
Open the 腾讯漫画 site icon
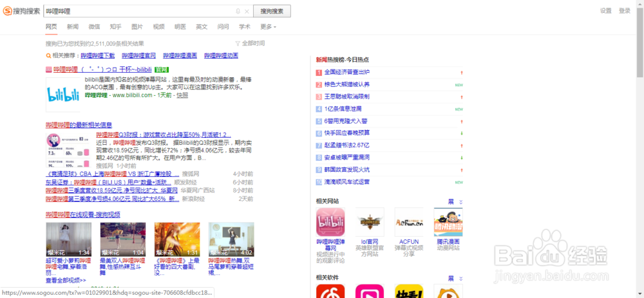[448, 222]
